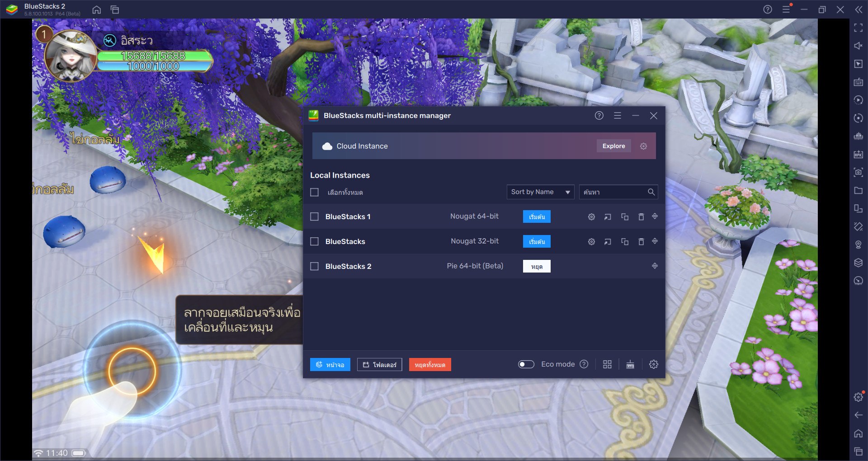The height and width of the screenshot is (461, 868).
Task: Click Android back arrow in sidebar
Action: click(858, 415)
